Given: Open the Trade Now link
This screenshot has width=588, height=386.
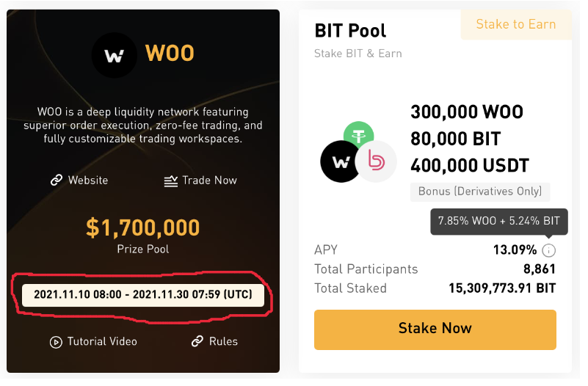Looking at the screenshot, I should pos(209,180).
